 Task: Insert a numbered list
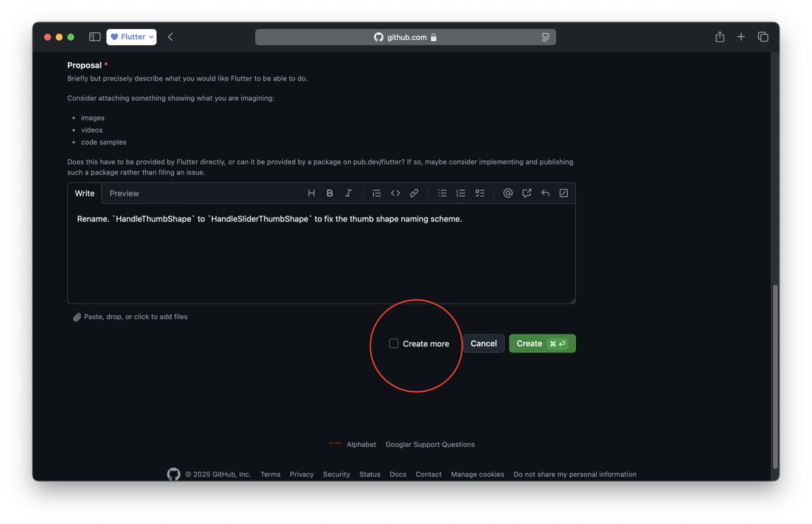461,193
